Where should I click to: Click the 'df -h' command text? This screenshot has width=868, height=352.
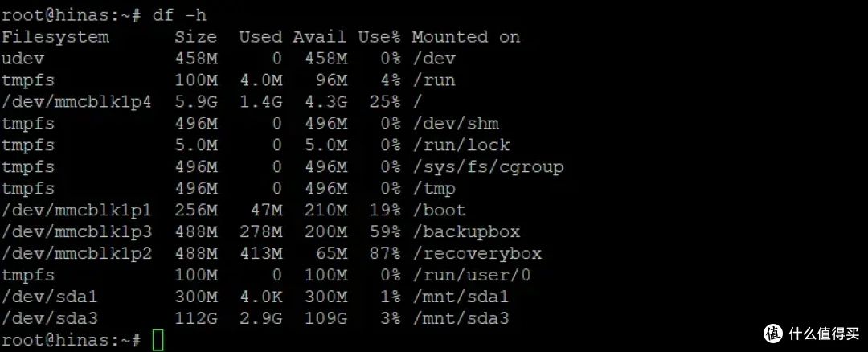click(179, 15)
